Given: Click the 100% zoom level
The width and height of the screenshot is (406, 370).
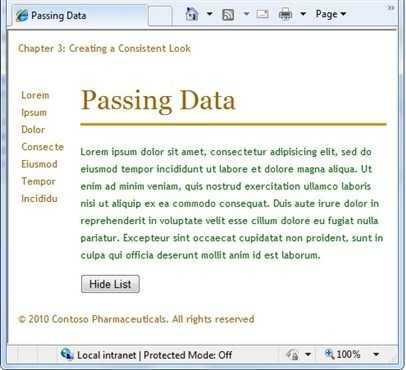Looking at the screenshot, I should point(348,354).
